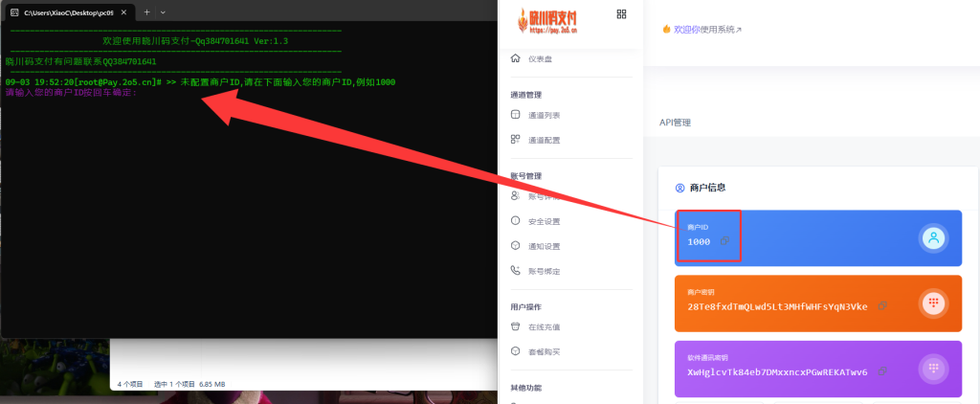The height and width of the screenshot is (404, 980).
Task: Open the 仪表盘 dashboard menu item
Action: click(x=539, y=59)
